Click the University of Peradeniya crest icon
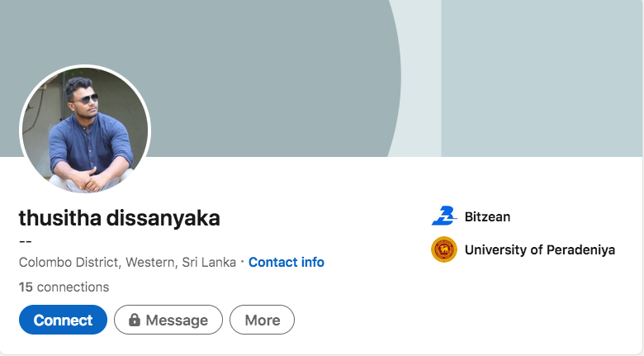This screenshot has height=356, width=644. click(x=444, y=249)
